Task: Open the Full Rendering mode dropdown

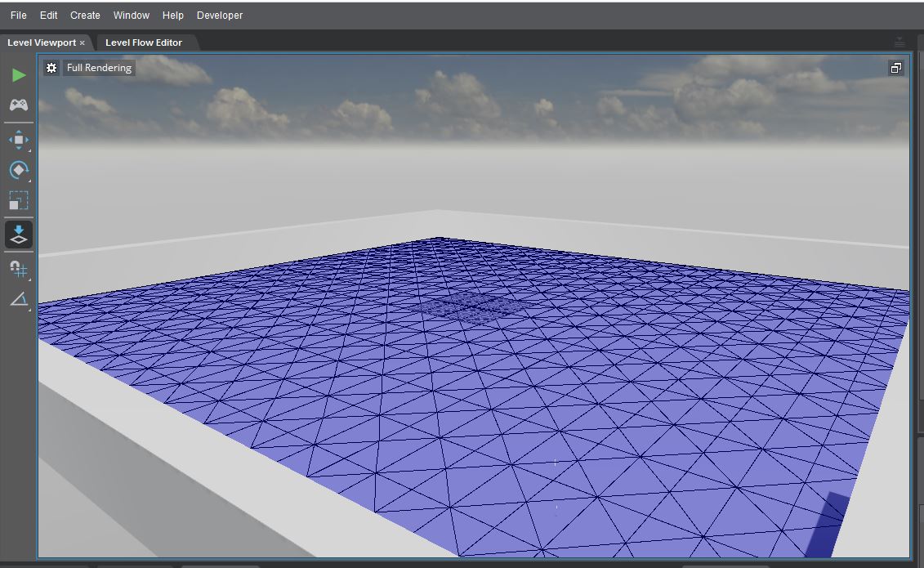Action: point(99,68)
